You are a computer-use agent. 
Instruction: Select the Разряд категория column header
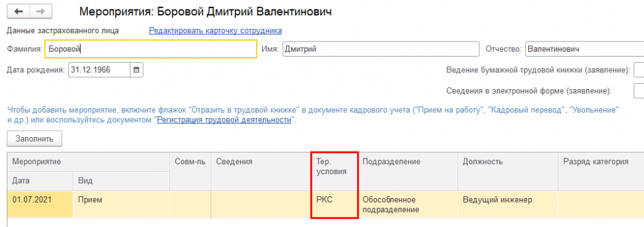[x=601, y=171]
